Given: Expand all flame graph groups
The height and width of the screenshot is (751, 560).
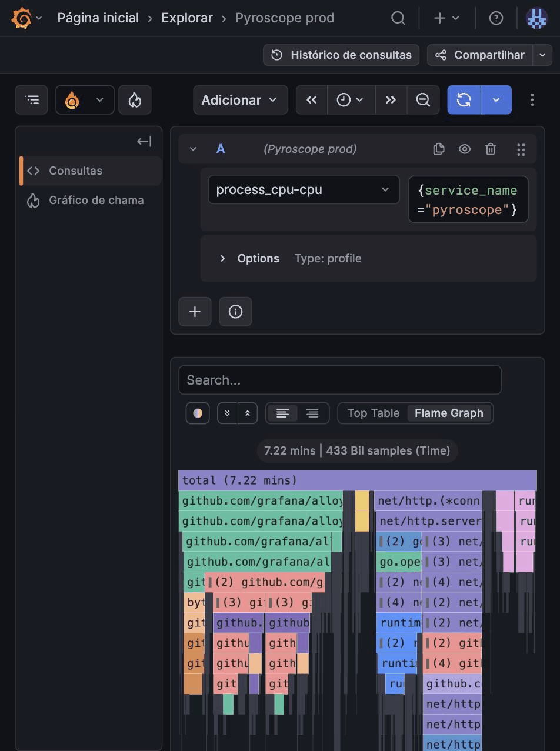Looking at the screenshot, I should point(227,413).
